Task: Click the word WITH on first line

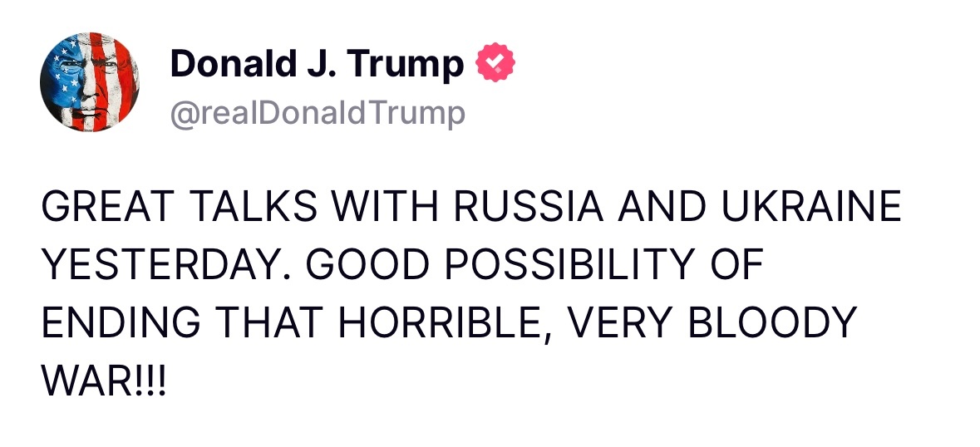Action: 385,206
